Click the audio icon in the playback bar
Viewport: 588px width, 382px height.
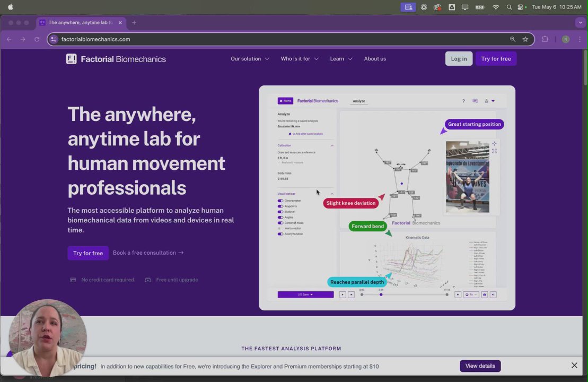(x=493, y=294)
